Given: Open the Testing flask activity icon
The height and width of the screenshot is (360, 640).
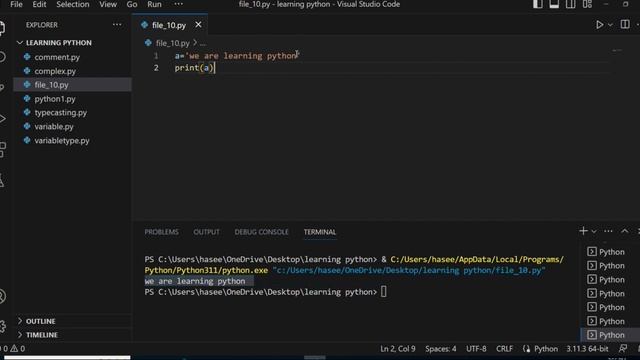Looking at the screenshot, I should click(x=2, y=180).
